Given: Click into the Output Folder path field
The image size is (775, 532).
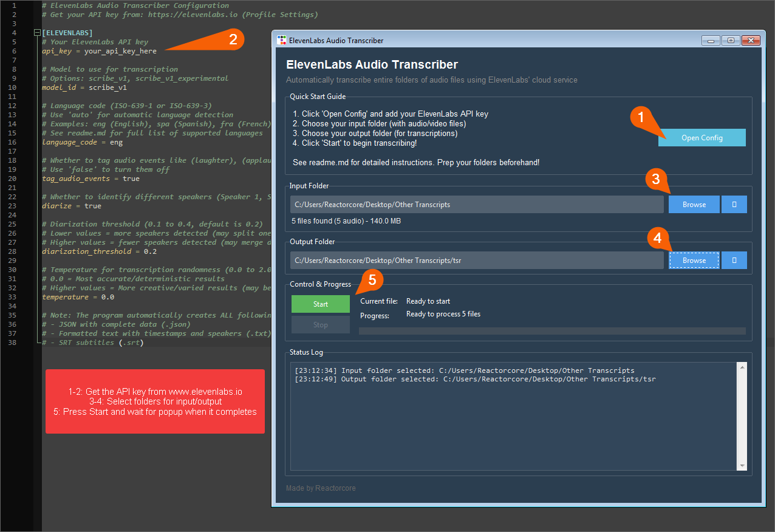Looking at the screenshot, I should coord(477,261).
